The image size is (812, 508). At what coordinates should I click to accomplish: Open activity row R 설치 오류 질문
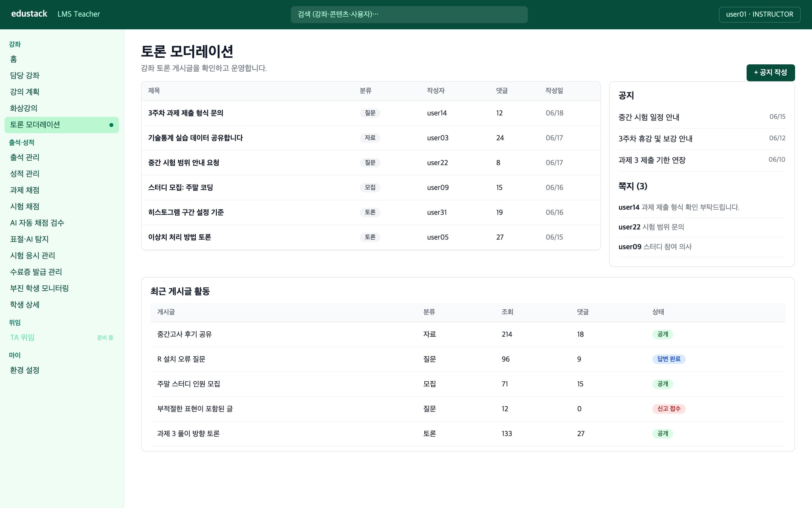[468, 360]
